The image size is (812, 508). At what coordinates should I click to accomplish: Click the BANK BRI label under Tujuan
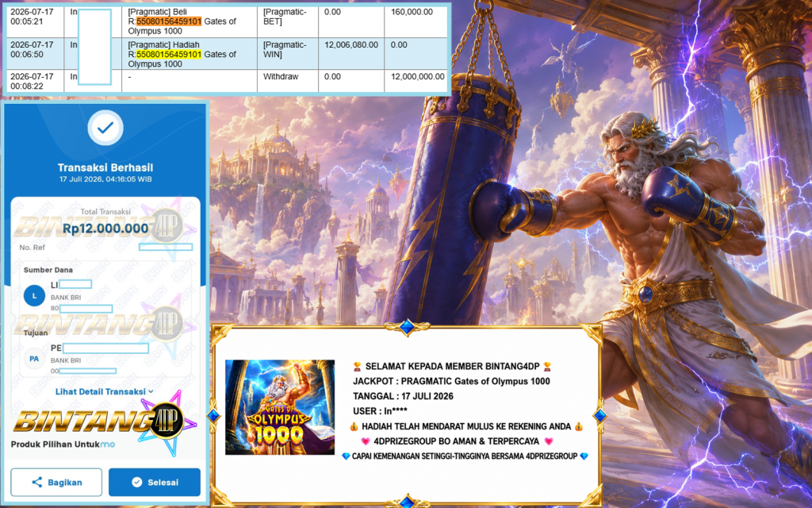tap(66, 360)
